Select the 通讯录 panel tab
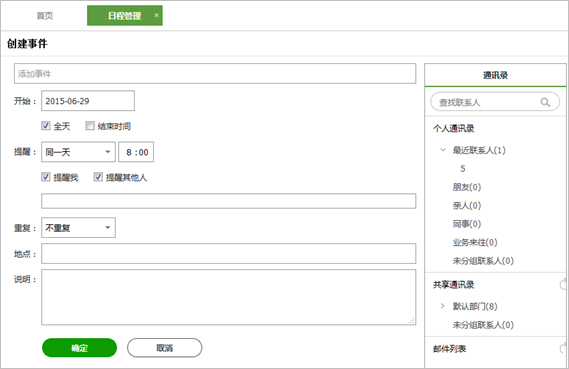Image resolution: width=569 pixels, height=369 pixels. coord(495,75)
